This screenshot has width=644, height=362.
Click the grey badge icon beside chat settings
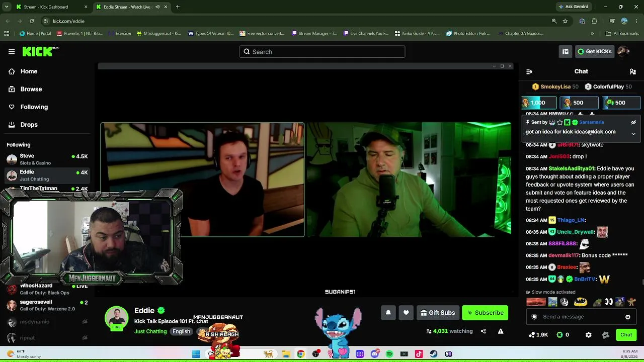pos(605,335)
